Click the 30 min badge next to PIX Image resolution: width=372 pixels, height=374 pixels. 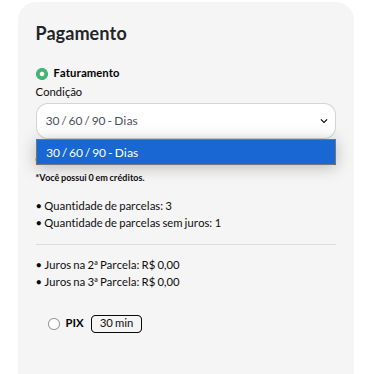click(116, 324)
